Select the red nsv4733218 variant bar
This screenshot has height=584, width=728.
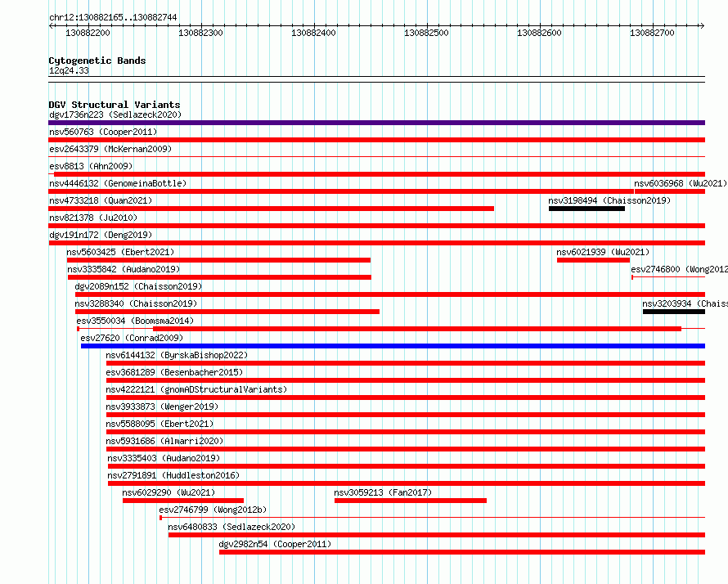pyautogui.click(x=271, y=209)
